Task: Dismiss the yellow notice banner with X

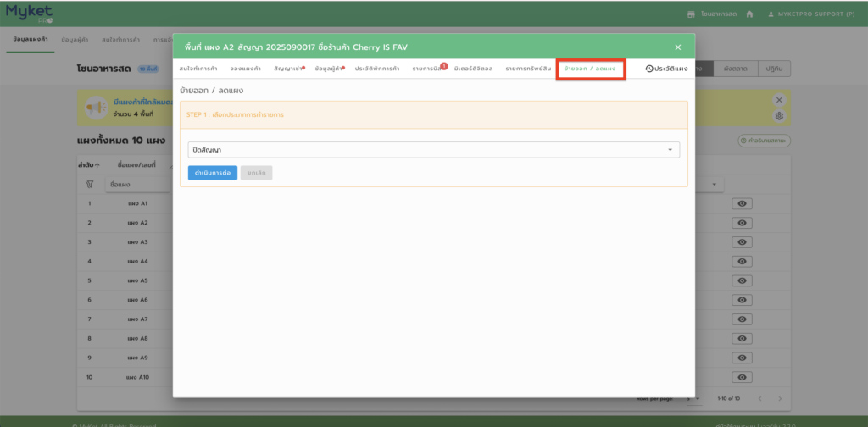Action: tap(779, 100)
